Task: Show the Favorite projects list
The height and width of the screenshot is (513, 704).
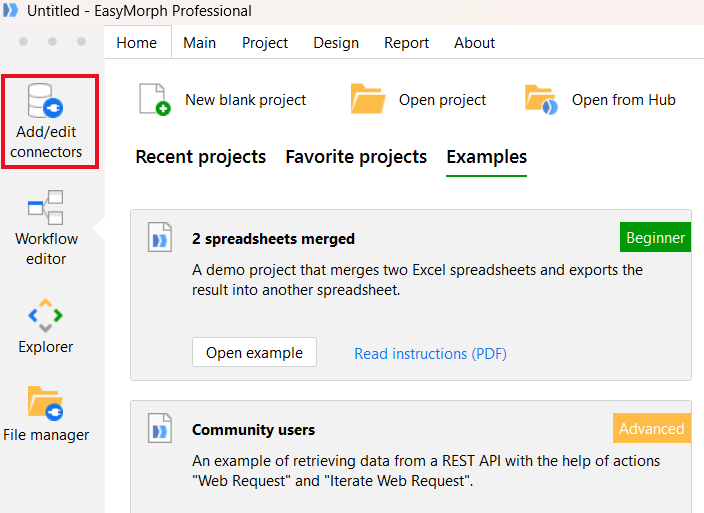Action: click(x=356, y=157)
